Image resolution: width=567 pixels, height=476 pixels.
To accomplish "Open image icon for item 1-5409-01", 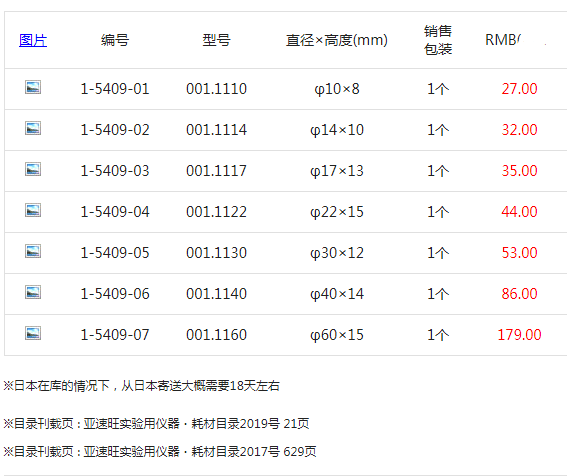I will [x=33, y=87].
